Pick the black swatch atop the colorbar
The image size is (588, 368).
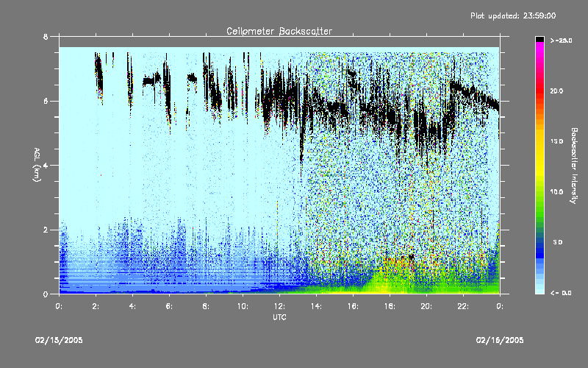point(539,39)
